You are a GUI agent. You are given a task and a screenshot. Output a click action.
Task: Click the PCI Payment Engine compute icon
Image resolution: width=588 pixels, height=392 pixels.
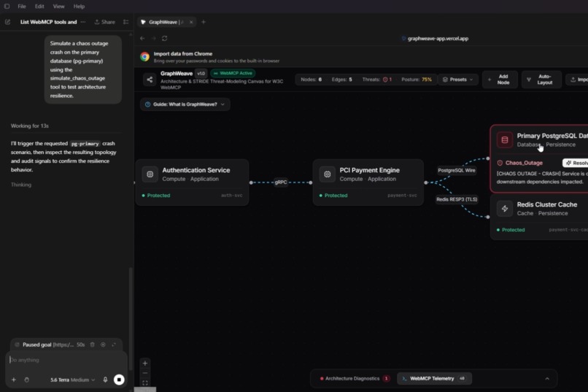328,174
